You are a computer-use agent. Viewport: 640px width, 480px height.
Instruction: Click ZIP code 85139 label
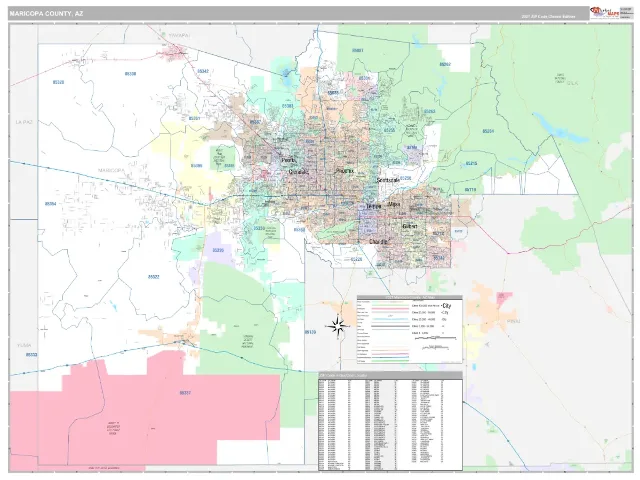[x=310, y=332]
